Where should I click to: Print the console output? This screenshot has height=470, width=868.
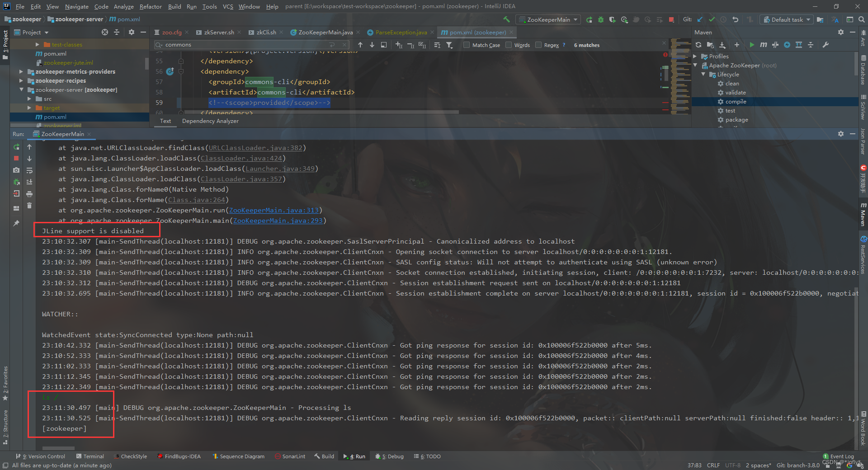[29, 194]
